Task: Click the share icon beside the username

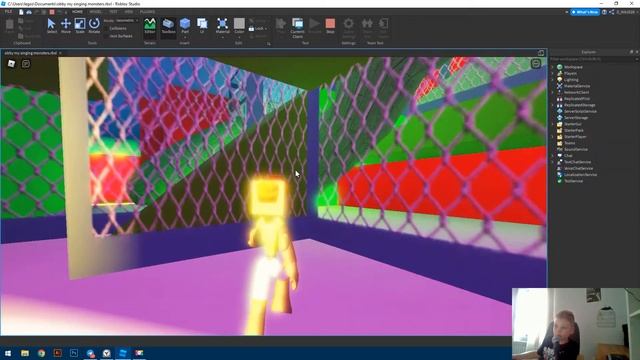Action: coord(611,12)
